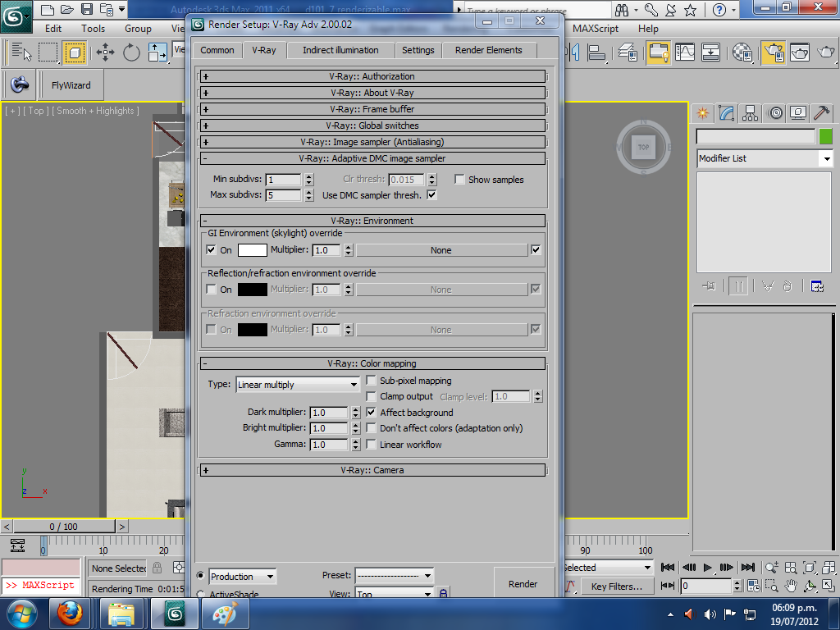Screen dimensions: 840x630
Task: Click the Max subdivs input field
Action: [283, 195]
